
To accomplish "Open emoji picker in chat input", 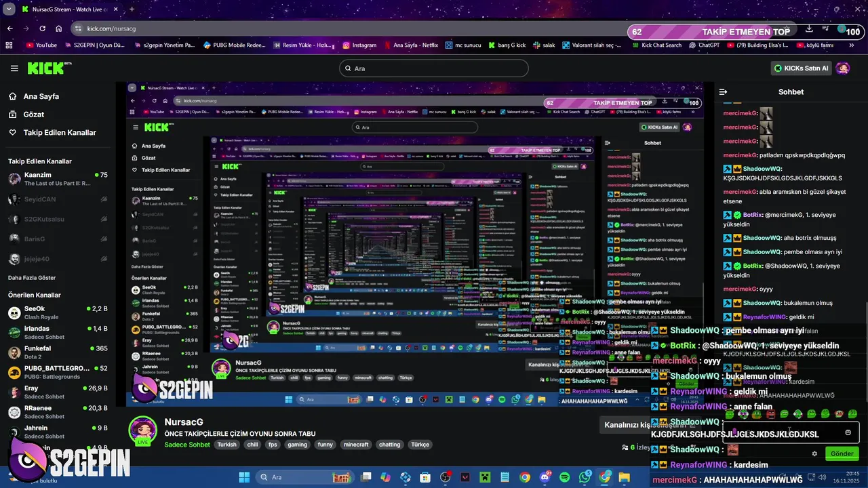I will point(848,432).
